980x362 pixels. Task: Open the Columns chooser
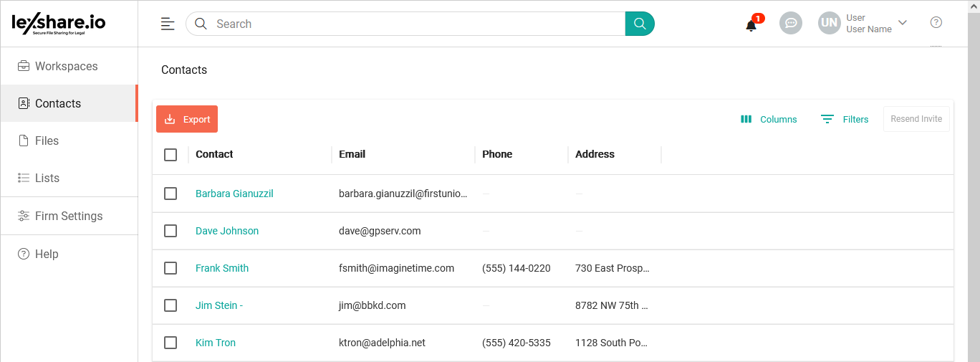(769, 119)
